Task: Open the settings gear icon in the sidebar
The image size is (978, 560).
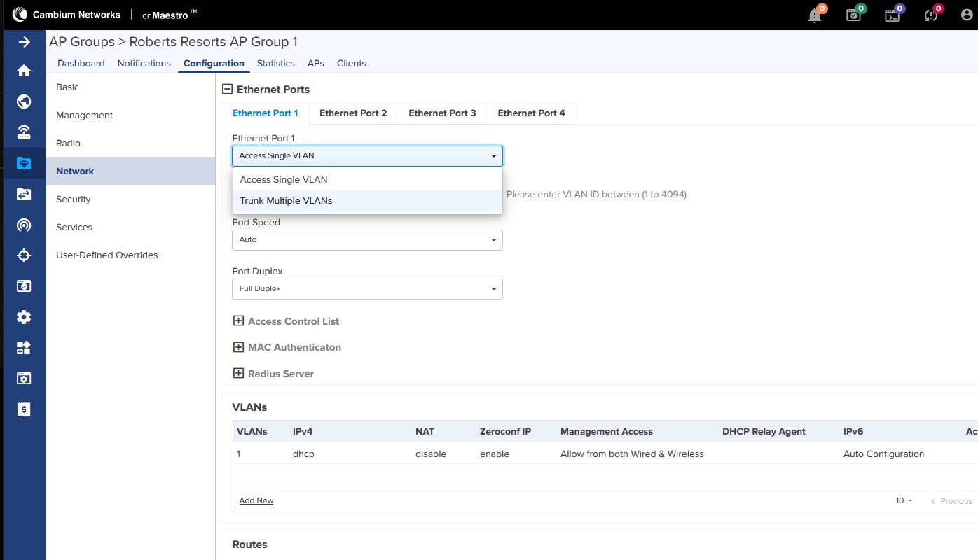Action: [x=24, y=317]
